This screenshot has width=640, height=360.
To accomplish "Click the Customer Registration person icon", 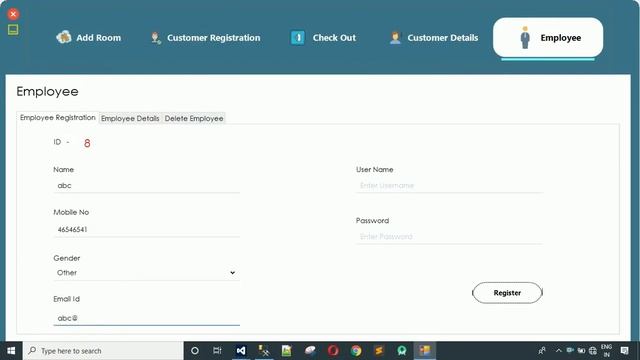I will click(156, 38).
